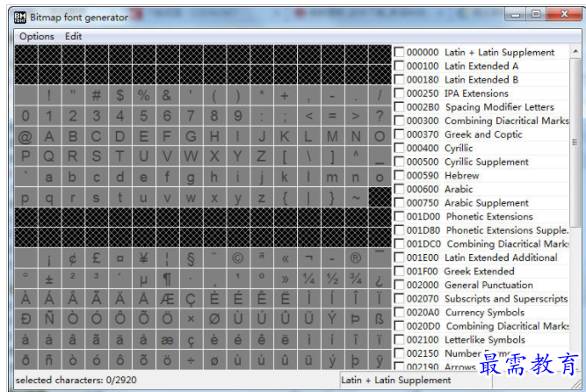Check the Arabic Supplement box
Image resolution: width=586 pixels, height=392 pixels.
399,203
